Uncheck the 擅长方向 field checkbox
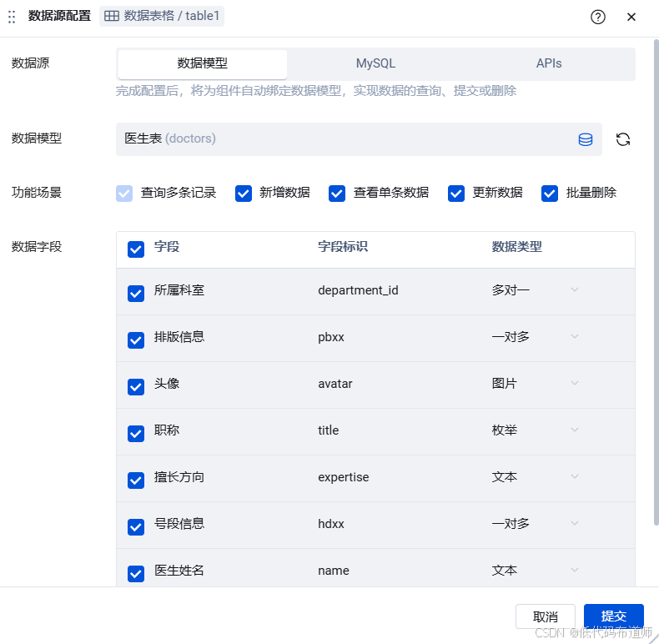The image size is (659, 644). tap(136, 480)
